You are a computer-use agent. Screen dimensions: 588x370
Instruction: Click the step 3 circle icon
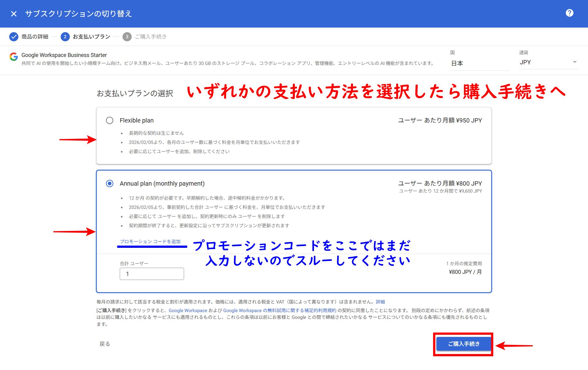pos(127,37)
